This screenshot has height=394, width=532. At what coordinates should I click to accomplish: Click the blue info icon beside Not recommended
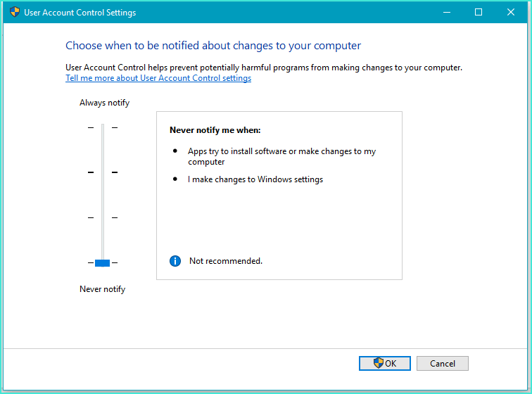coord(175,261)
